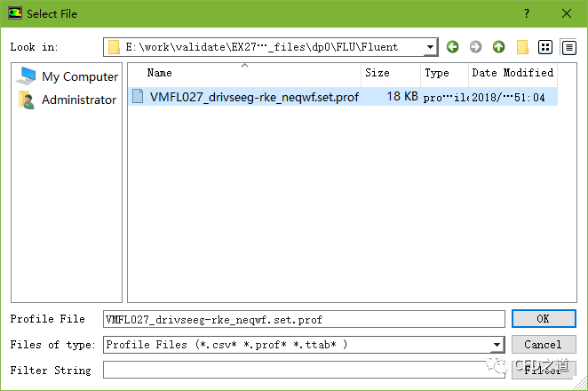
Task: Sort files by Date Modified column
Action: (x=513, y=73)
